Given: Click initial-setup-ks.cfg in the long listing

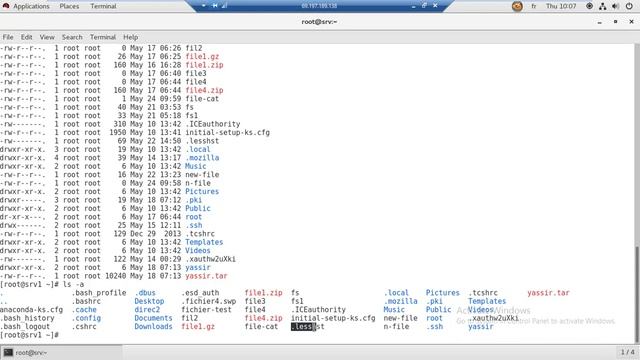Looking at the screenshot, I should point(227,133).
